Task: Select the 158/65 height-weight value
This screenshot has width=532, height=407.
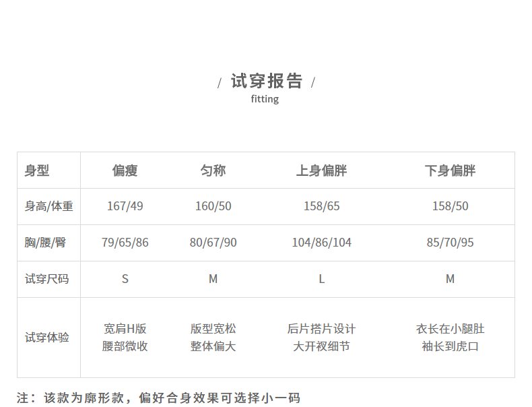Action: pyautogui.click(x=321, y=206)
